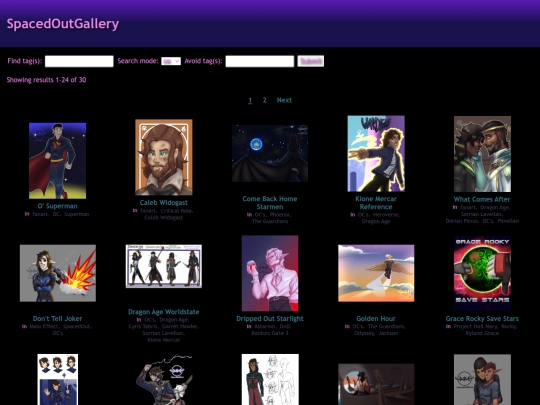The height and width of the screenshot is (405, 540).
Task: Click the Caleb Widogast title link
Action: pos(164,202)
